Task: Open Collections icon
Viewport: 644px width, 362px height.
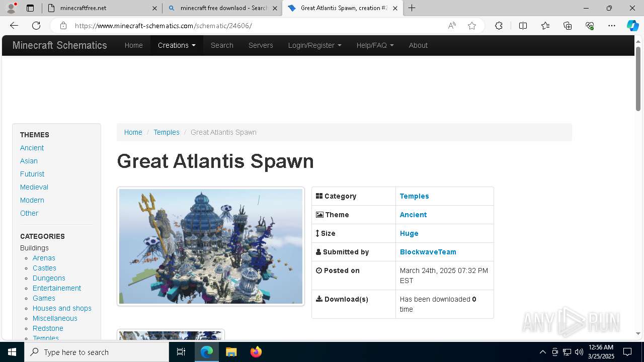Action: pos(568,26)
